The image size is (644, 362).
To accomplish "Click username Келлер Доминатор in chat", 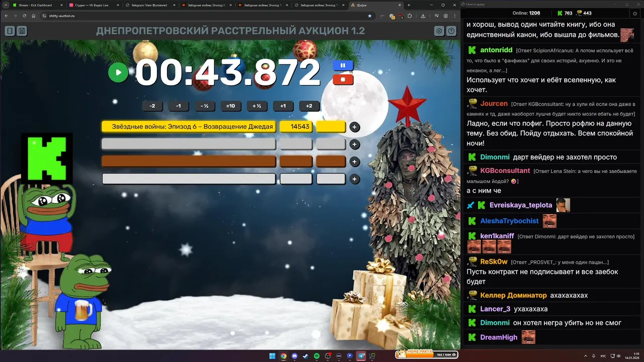I will tap(513, 296).
